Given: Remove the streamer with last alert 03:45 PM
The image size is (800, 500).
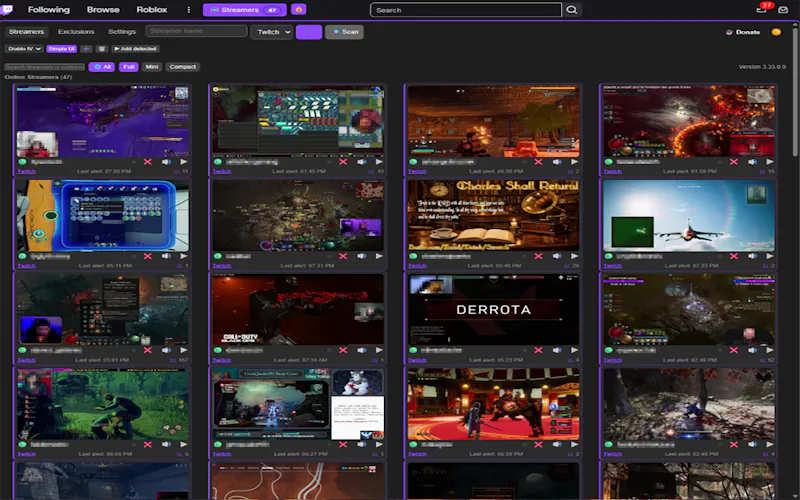Looking at the screenshot, I should click(538, 256).
